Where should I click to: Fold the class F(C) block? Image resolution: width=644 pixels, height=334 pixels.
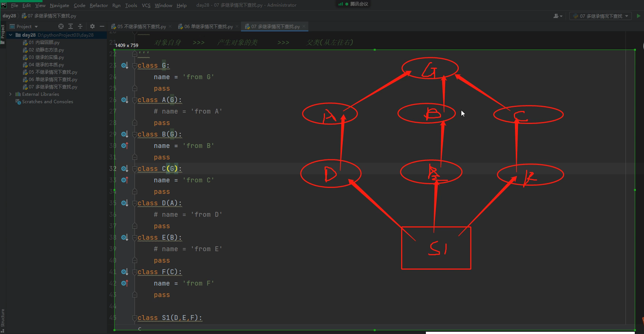(135, 272)
